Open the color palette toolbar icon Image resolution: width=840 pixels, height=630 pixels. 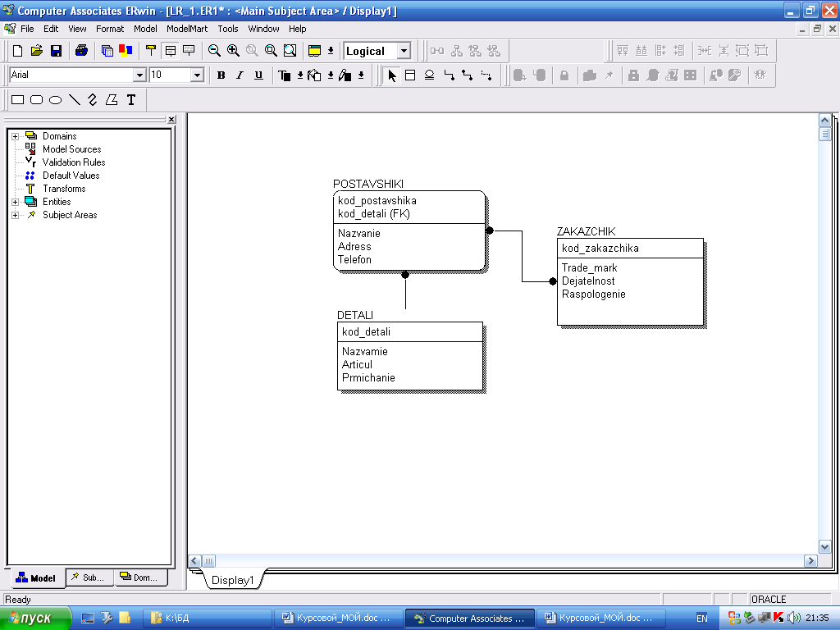126,51
